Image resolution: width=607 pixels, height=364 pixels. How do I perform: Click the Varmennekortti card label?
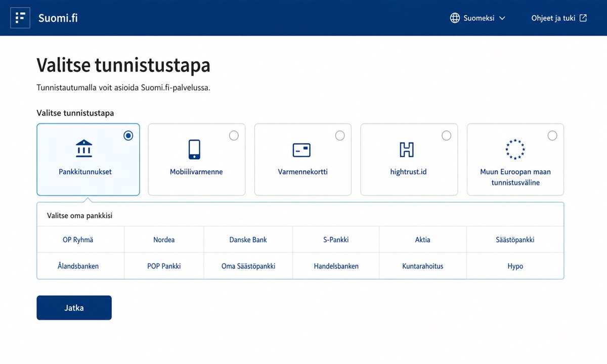coord(302,172)
